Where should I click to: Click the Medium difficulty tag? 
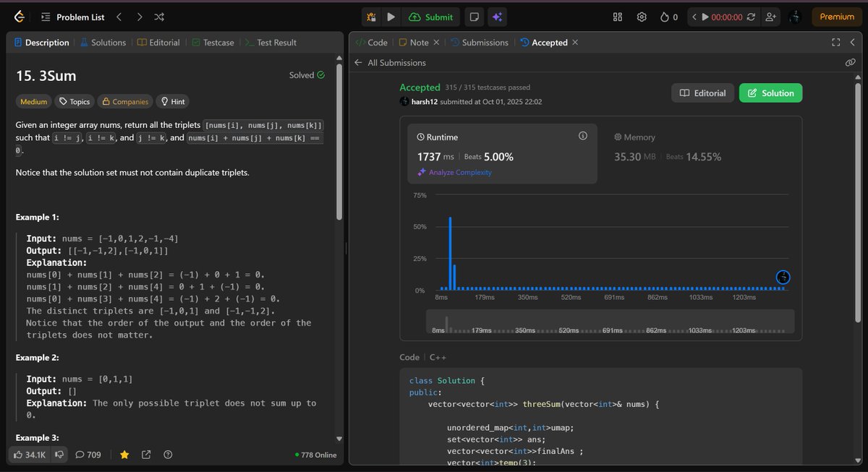(34, 102)
